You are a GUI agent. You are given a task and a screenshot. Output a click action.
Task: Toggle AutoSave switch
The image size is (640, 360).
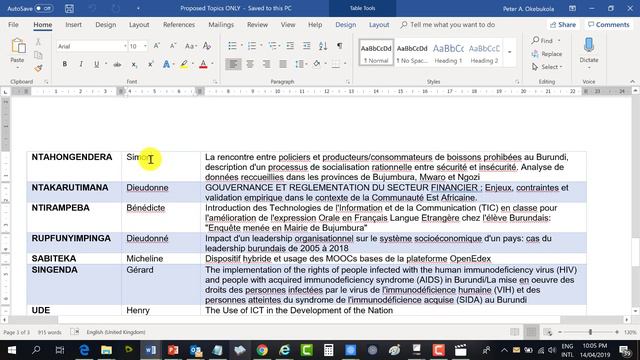point(43,8)
